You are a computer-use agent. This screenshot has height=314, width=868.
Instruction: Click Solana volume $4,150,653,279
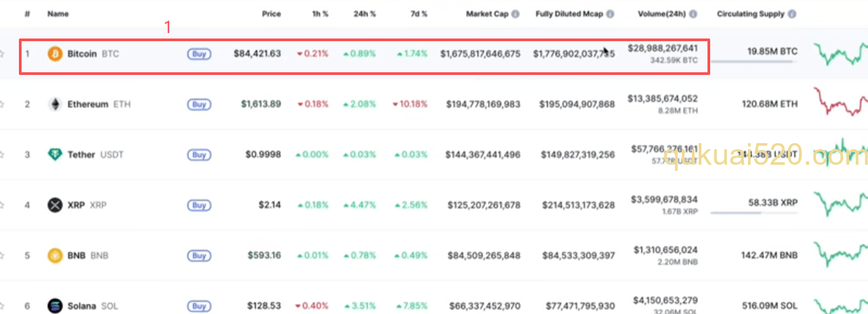point(664,300)
